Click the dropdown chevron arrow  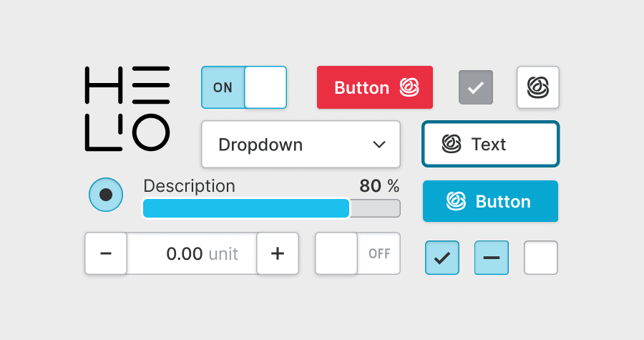point(379,145)
